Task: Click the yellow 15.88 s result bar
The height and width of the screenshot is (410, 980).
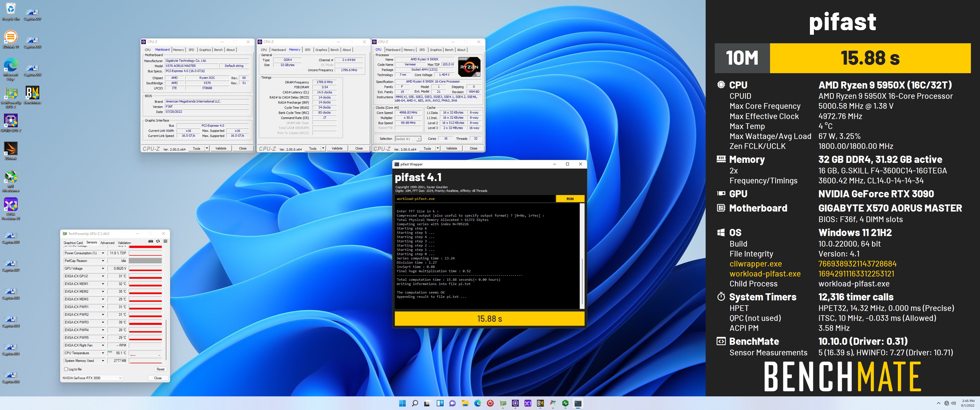Action: point(490,319)
